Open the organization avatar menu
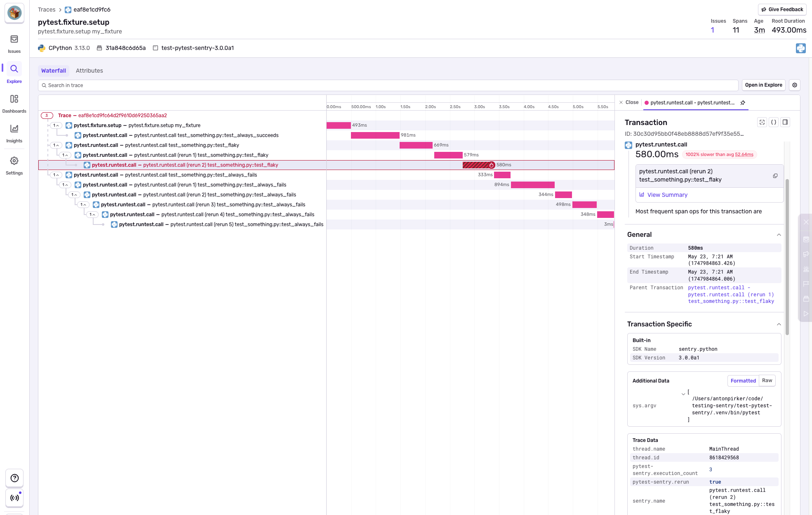812x515 pixels. tap(14, 13)
